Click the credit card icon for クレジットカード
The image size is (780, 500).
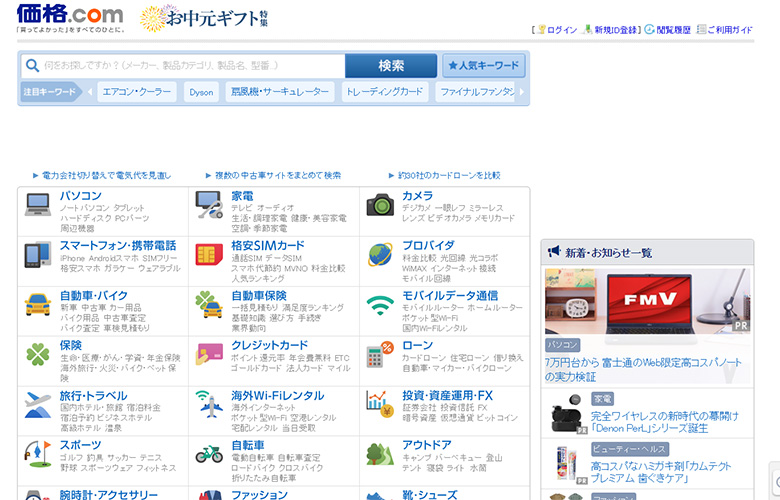coord(209,354)
